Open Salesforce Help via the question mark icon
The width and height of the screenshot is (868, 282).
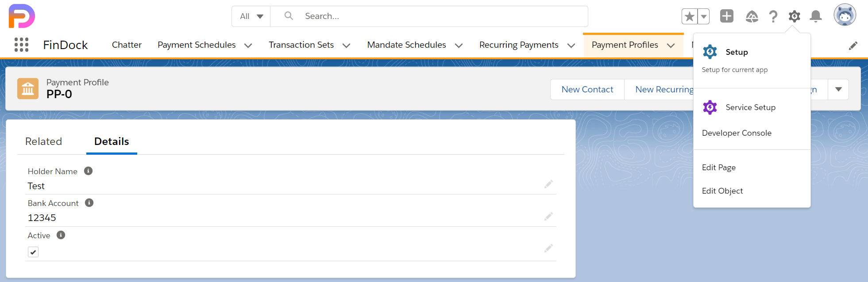click(x=773, y=16)
